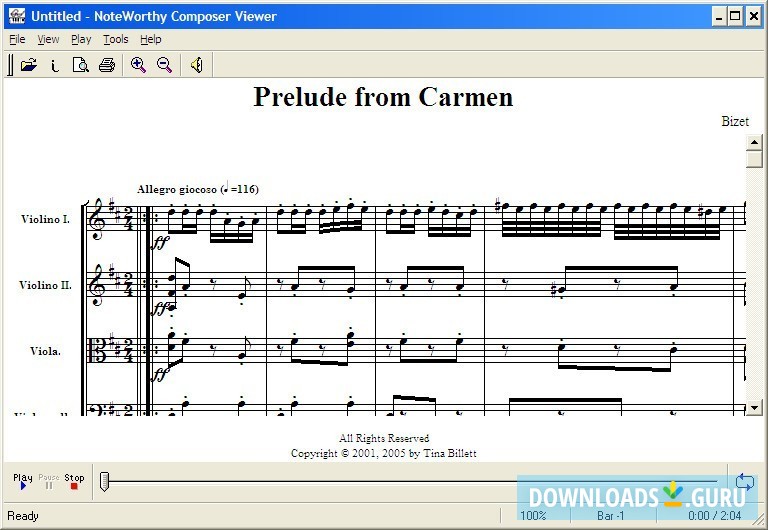Click the NoteWorthy app icon in the title bar
This screenshot has height=530, width=768.
point(17,16)
